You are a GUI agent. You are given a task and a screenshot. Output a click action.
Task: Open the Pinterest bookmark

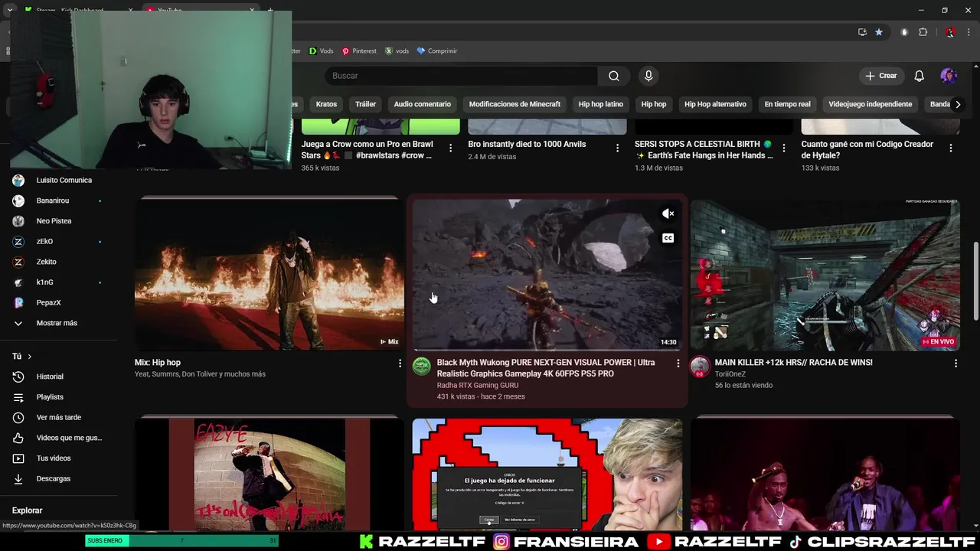coord(359,51)
